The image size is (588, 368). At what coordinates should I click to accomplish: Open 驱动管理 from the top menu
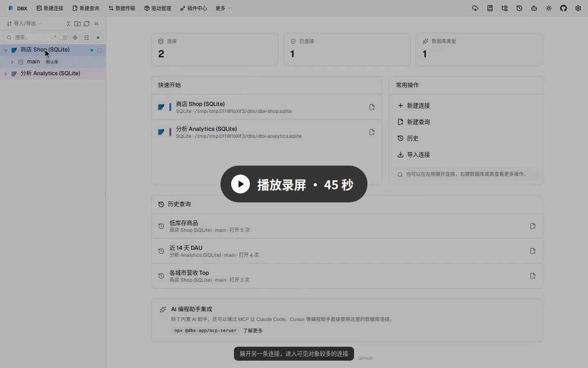158,8
